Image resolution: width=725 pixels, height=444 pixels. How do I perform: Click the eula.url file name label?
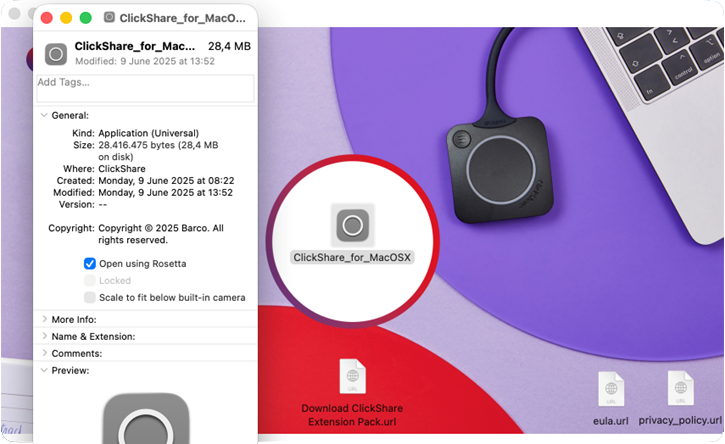611,421
